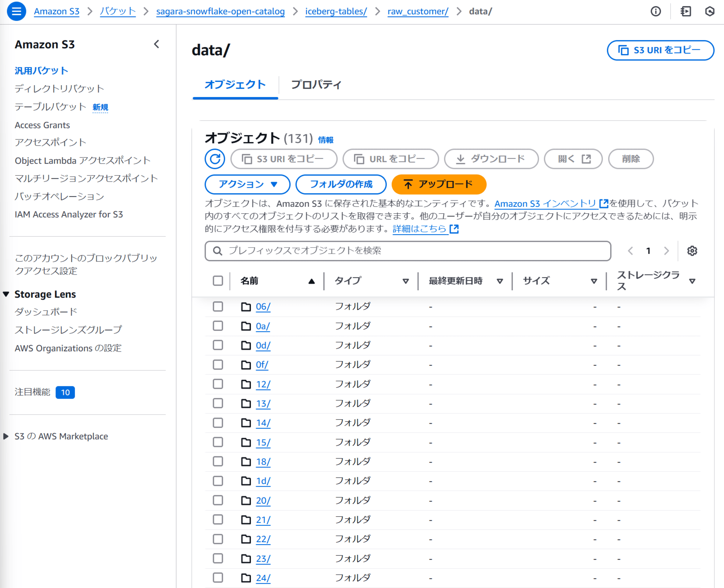Click the 削除 button
This screenshot has width=724, height=588.
click(x=631, y=159)
